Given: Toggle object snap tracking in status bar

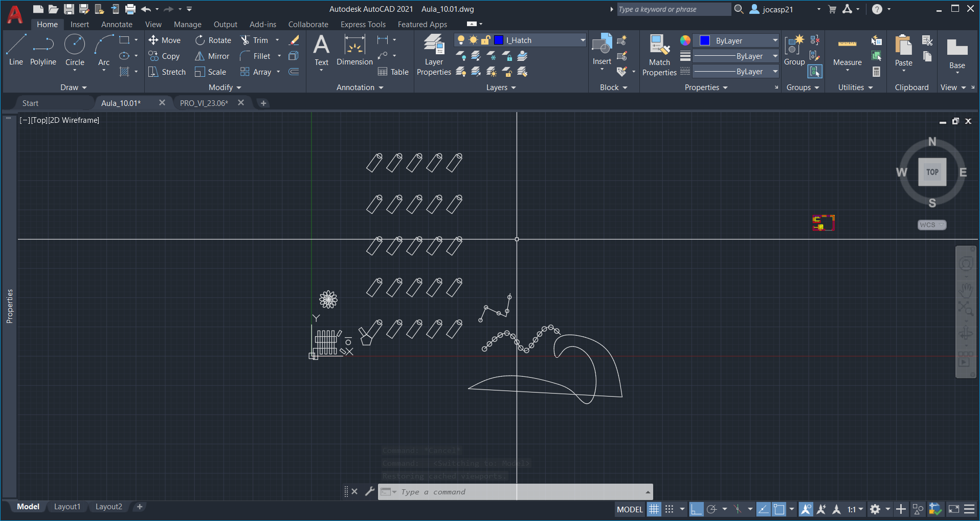Looking at the screenshot, I should pyautogui.click(x=763, y=509).
